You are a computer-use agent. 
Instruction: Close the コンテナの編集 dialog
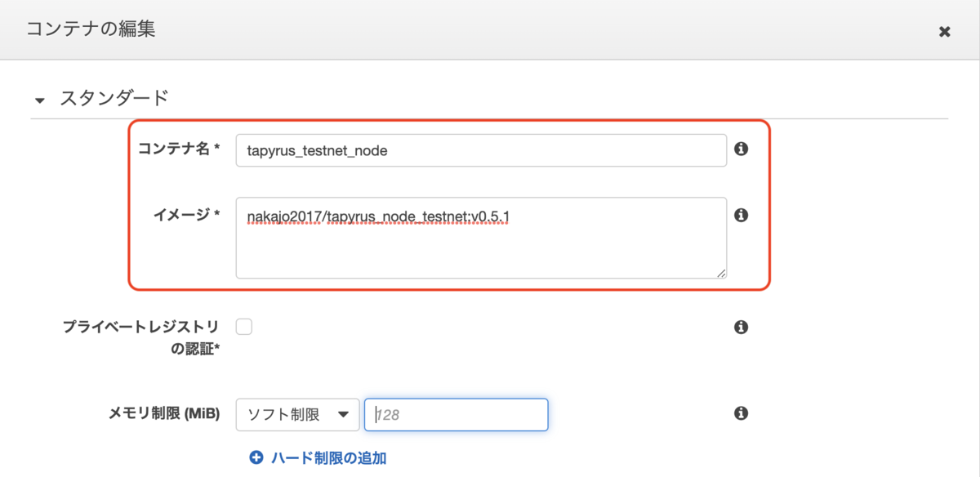click(944, 32)
